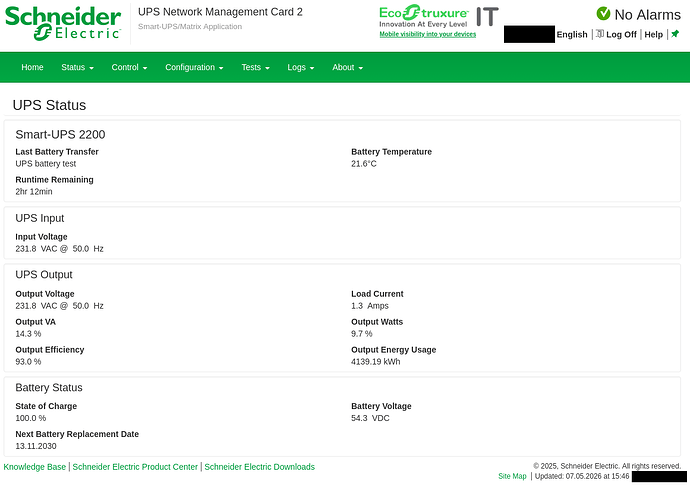The width and height of the screenshot is (690, 486).
Task: Click the Schneider Electric logo
Action: 63,24
